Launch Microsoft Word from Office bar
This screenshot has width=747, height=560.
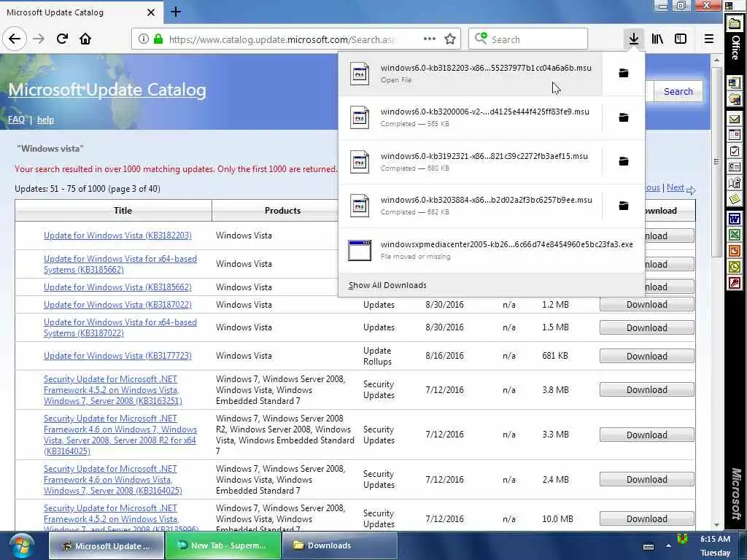coord(734,219)
